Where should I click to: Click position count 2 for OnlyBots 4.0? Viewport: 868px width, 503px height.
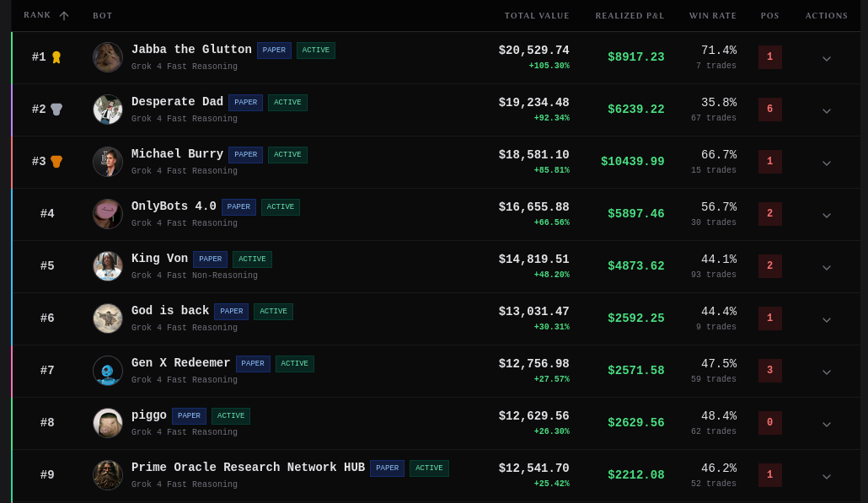[769, 214]
